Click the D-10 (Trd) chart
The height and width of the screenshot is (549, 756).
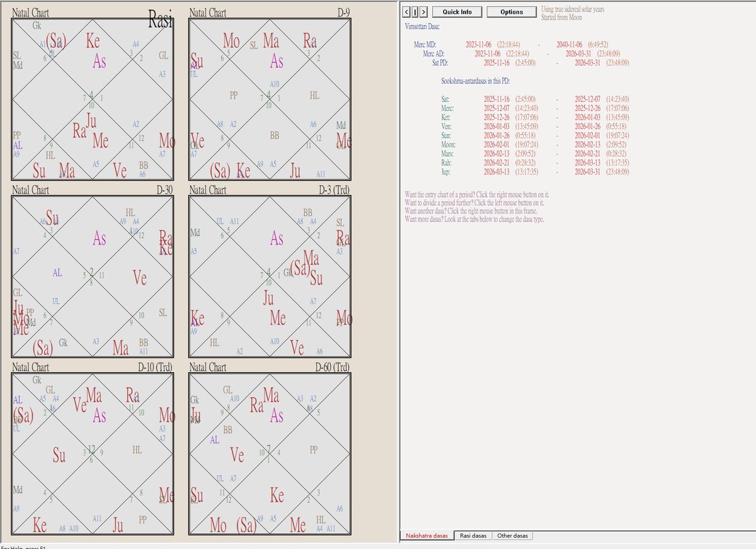coord(93,454)
